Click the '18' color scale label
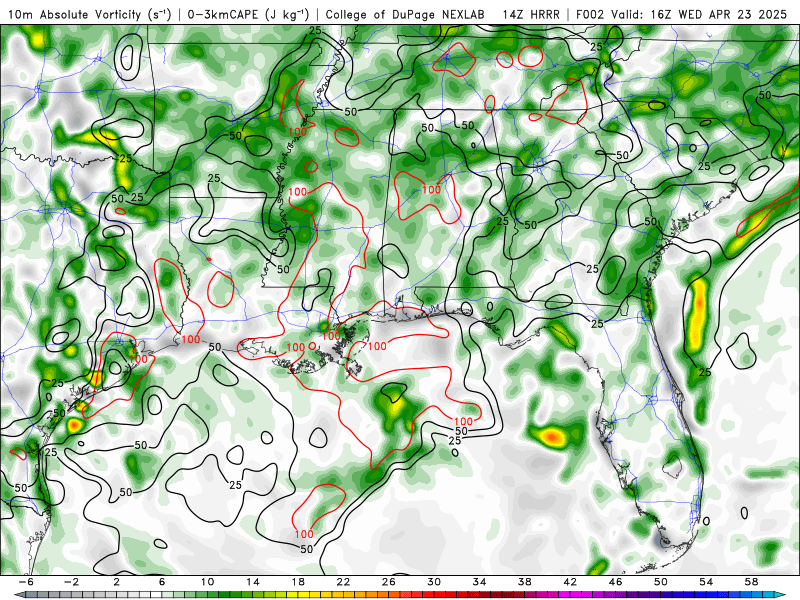 click(x=298, y=582)
